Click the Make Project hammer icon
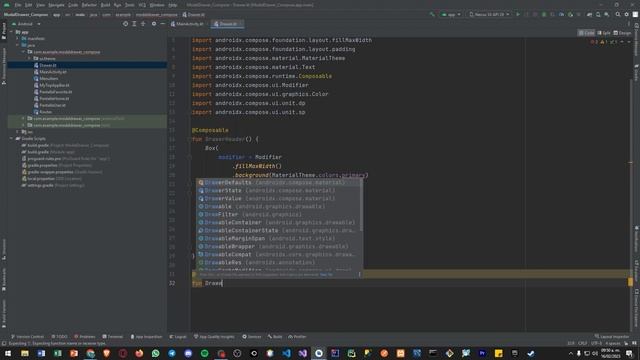Screen dimensions: 640x360 pyautogui.click(x=432, y=14)
